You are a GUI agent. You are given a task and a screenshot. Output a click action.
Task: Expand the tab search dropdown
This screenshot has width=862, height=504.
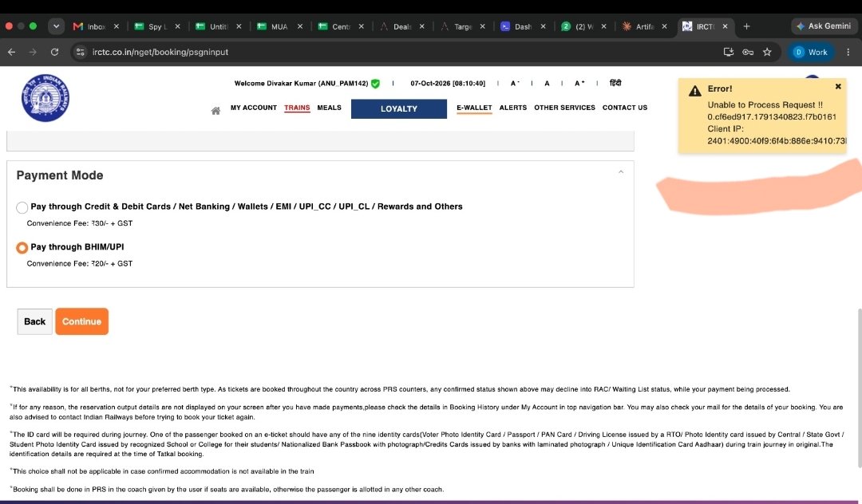point(56,26)
